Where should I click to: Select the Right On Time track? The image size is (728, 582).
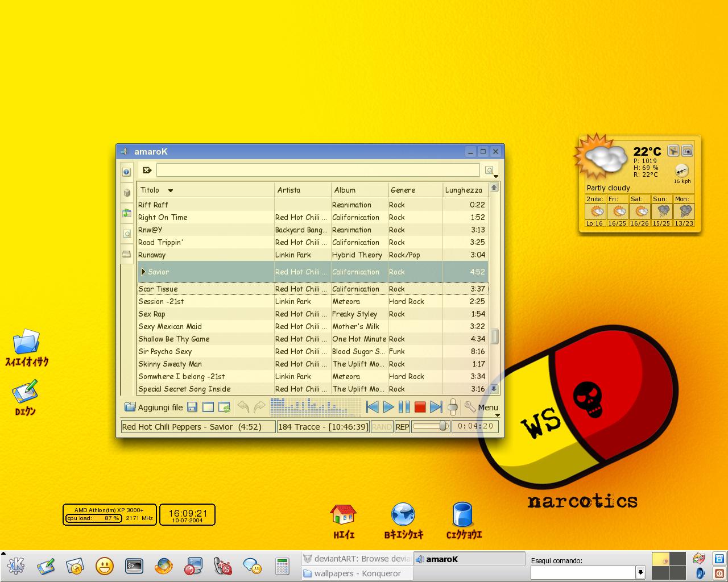pyautogui.click(x=312, y=217)
